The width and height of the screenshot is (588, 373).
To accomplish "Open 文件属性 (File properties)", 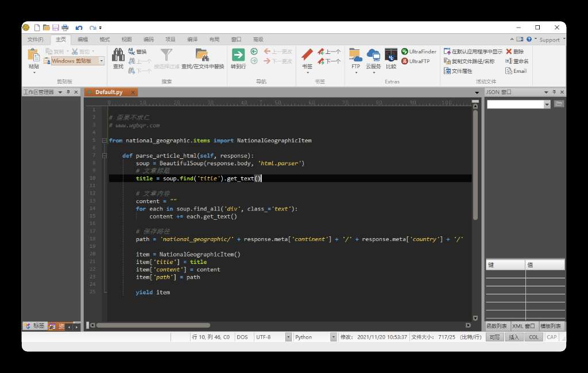I will (458, 71).
